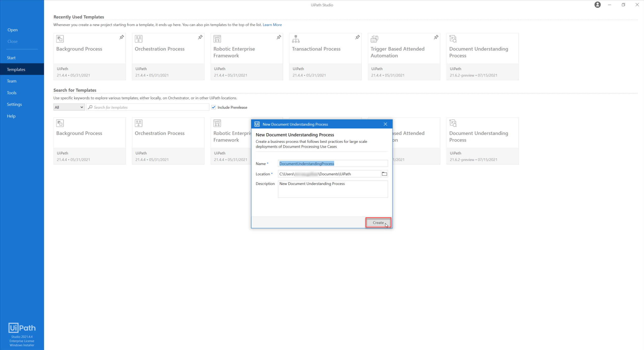Screen dimensions: 644x350
Task: Click the Search for Templates heading
Action: (75, 90)
